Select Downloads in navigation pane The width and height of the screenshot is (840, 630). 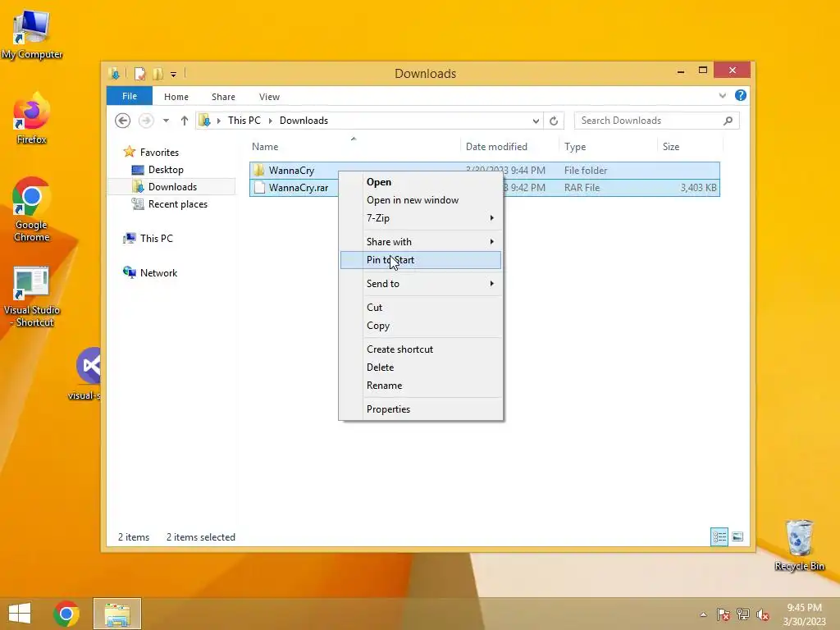(172, 187)
